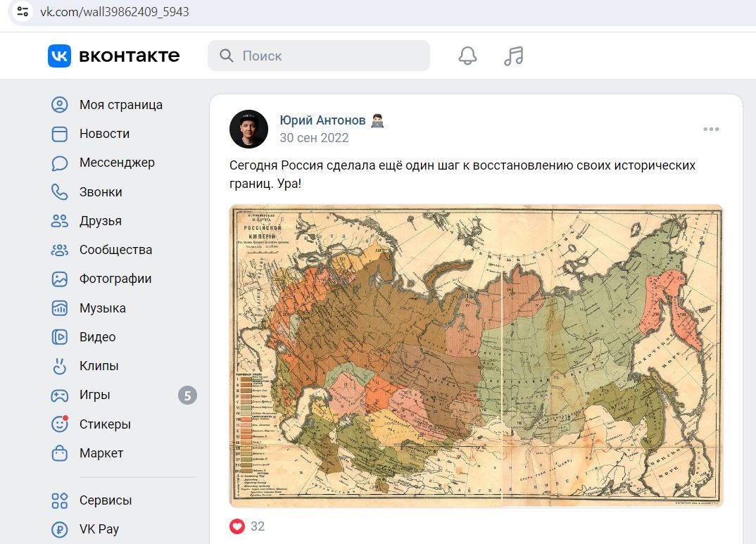Click the вконтакте wordmark
Screen dimensions: 756x544
pos(130,56)
